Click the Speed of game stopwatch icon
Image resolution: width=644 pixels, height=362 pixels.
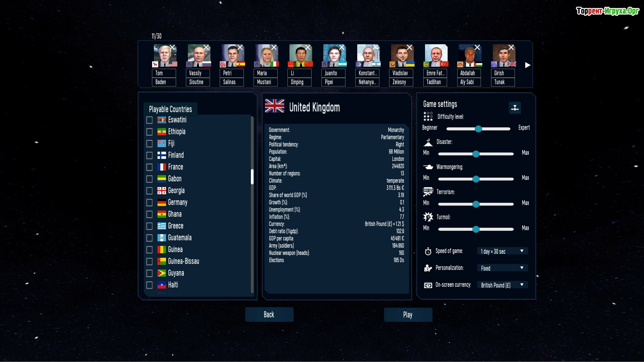(x=428, y=251)
